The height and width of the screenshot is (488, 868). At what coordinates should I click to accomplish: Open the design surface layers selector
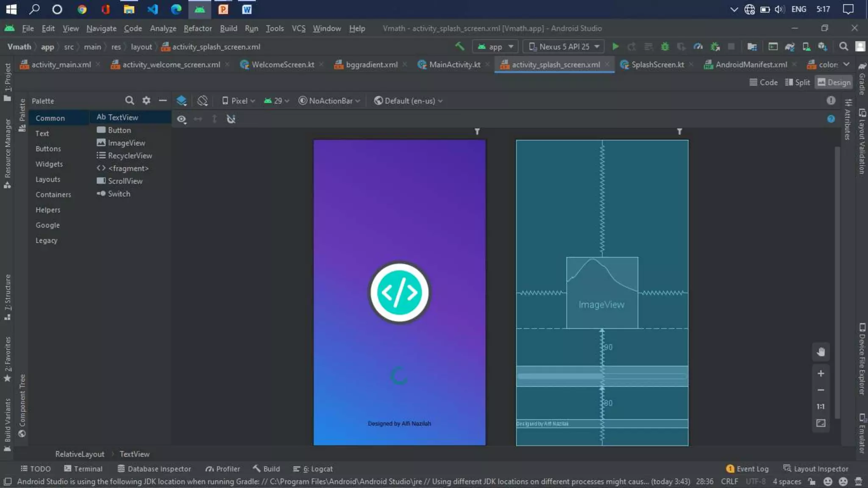pos(181,101)
